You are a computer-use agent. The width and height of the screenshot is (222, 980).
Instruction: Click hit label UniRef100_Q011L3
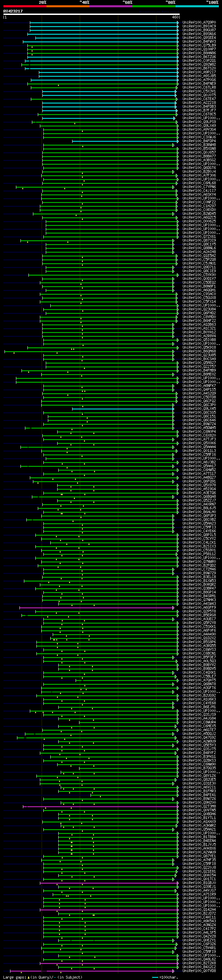(x=199, y=451)
